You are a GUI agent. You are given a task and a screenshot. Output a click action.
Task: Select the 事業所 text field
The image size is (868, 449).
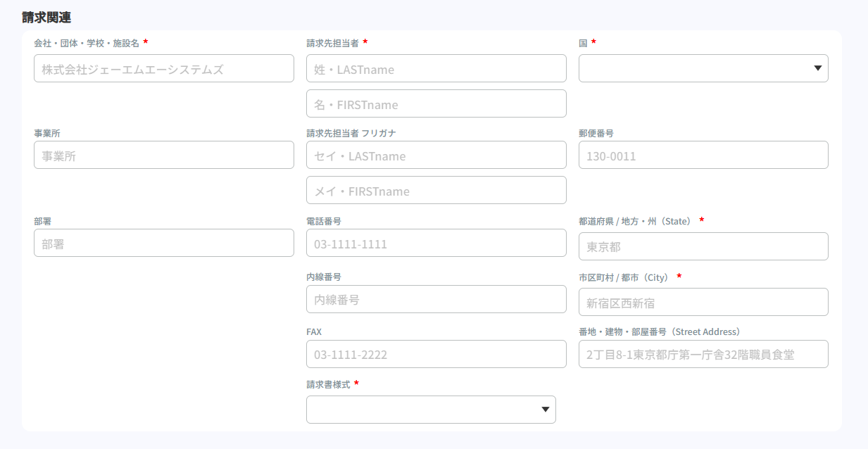click(163, 155)
